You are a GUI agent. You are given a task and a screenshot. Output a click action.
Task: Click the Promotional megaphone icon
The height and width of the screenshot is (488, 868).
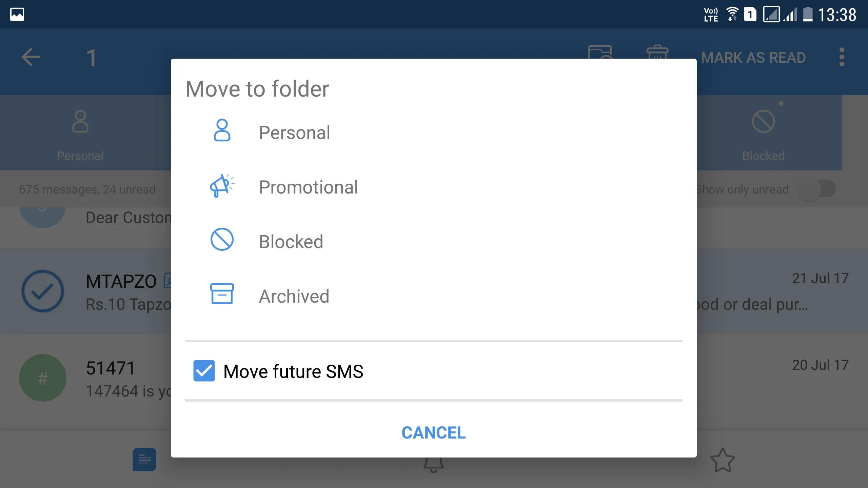tap(222, 186)
